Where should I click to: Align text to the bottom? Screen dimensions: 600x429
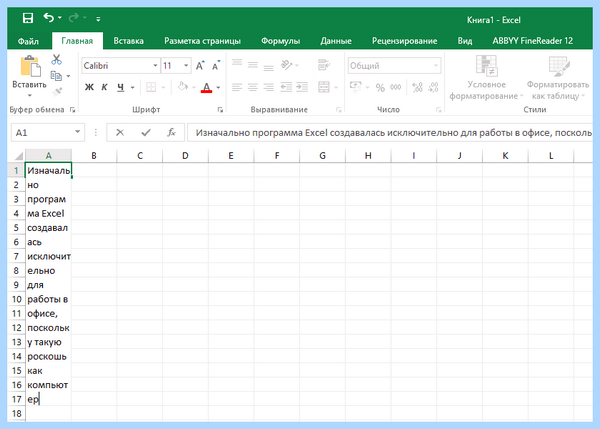click(x=269, y=66)
